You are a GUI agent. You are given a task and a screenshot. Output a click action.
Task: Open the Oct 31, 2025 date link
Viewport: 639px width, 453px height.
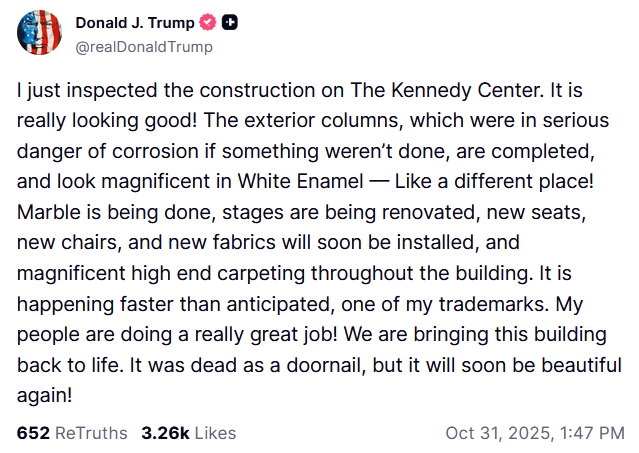pyautogui.click(x=500, y=433)
